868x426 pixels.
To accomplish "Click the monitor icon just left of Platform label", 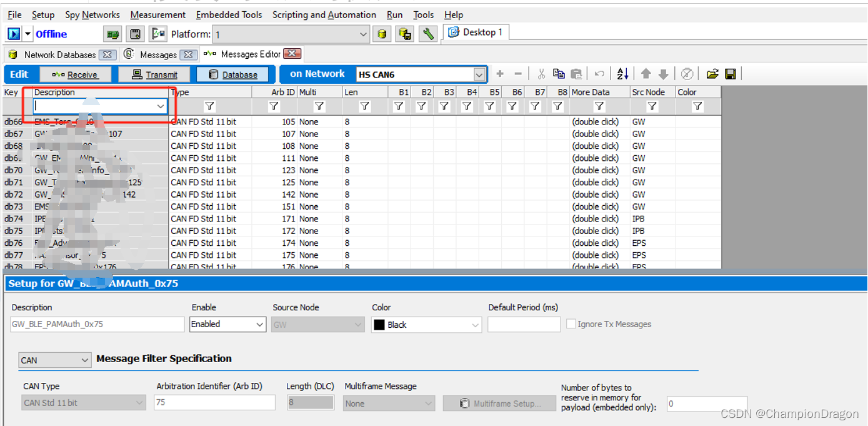I will 159,34.
